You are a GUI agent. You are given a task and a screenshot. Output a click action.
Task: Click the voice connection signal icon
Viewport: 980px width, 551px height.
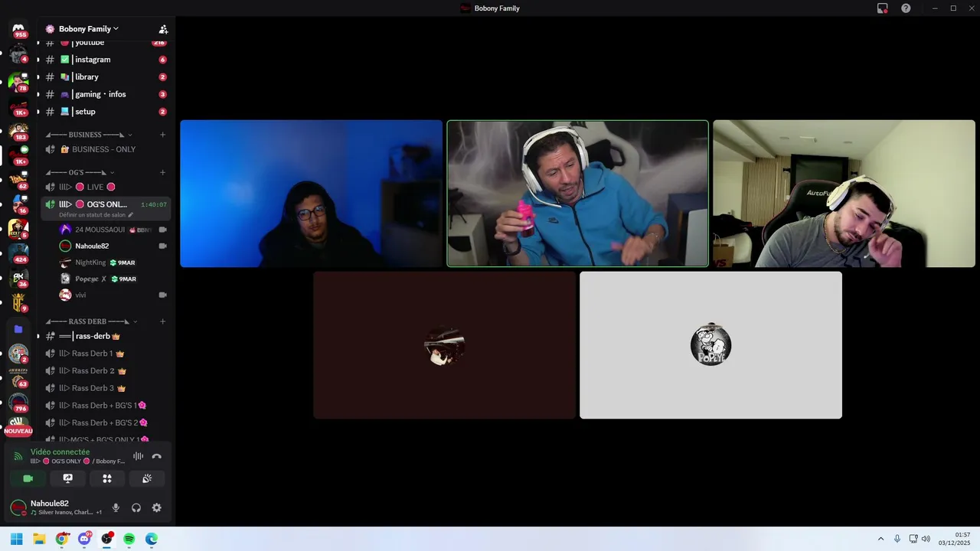[18, 457]
